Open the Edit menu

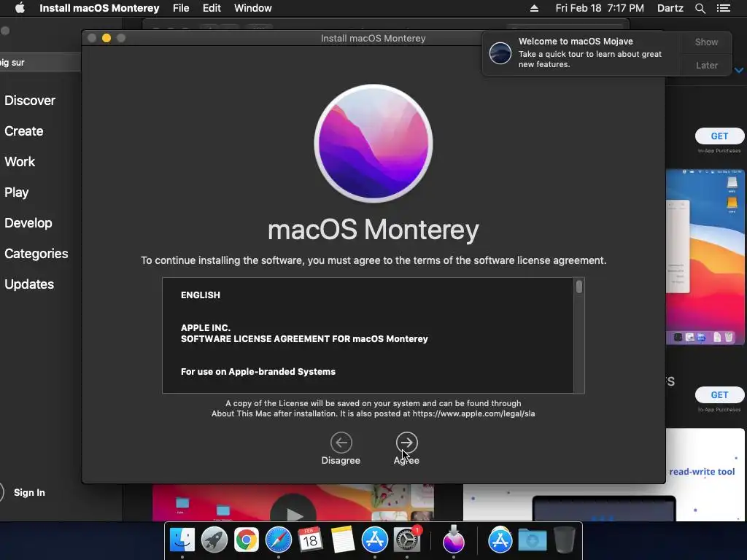pos(212,8)
